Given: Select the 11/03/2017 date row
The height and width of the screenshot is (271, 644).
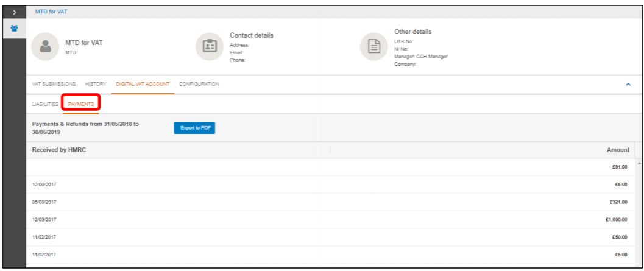Looking at the screenshot, I should pos(331,238).
